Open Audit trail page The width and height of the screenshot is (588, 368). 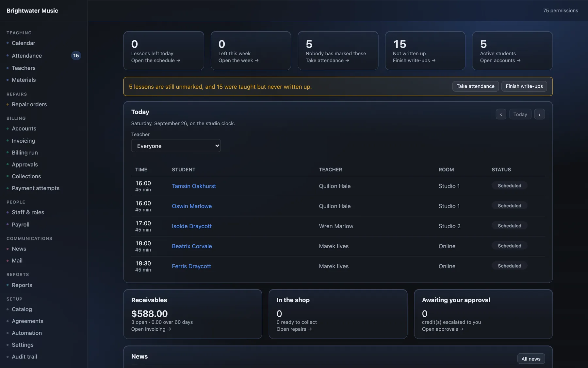(x=24, y=357)
